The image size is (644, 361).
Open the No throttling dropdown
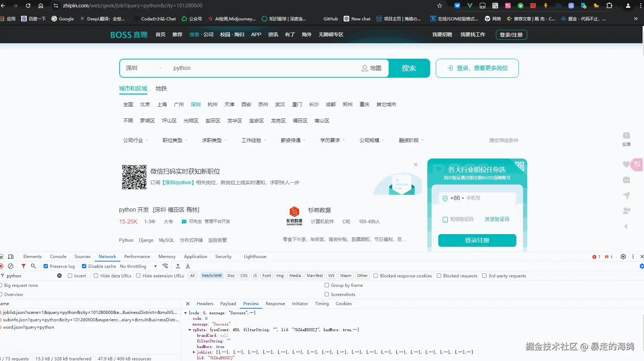(x=138, y=266)
